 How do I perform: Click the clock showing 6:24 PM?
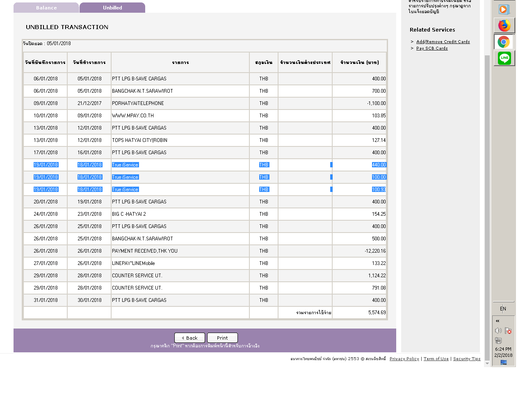click(503, 349)
